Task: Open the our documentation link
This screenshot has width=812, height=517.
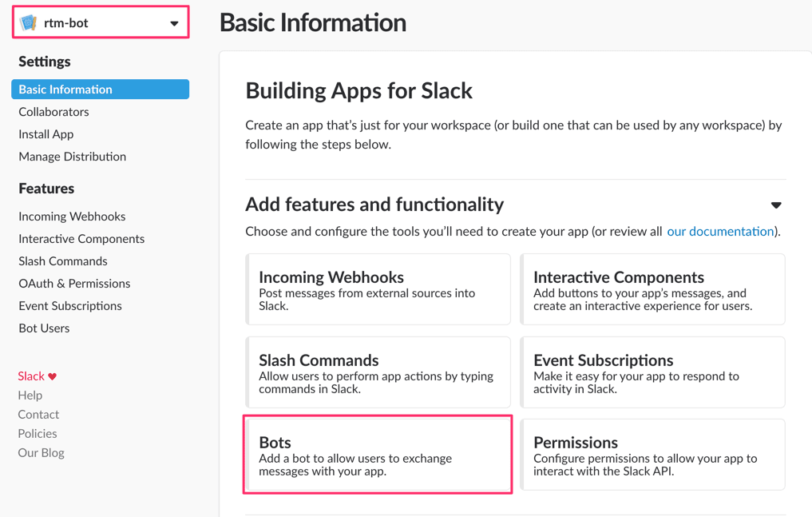Action: 720,231
